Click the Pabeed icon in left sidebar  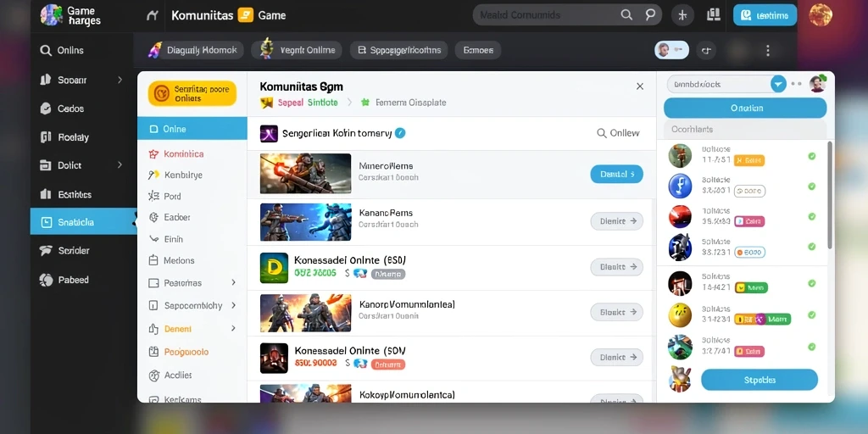click(46, 280)
